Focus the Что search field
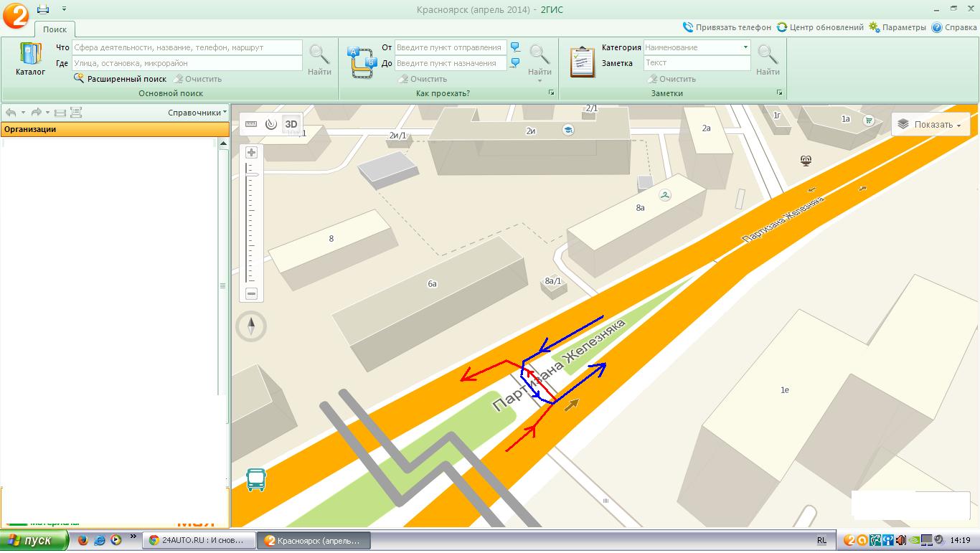Screen dimensions: 980x553 [x=187, y=47]
